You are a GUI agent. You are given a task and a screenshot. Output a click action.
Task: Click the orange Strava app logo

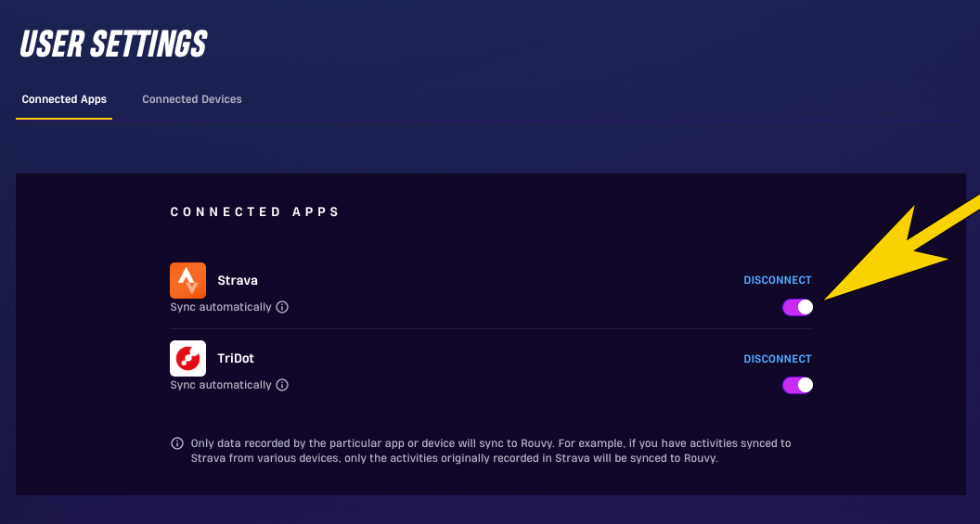[x=187, y=280]
